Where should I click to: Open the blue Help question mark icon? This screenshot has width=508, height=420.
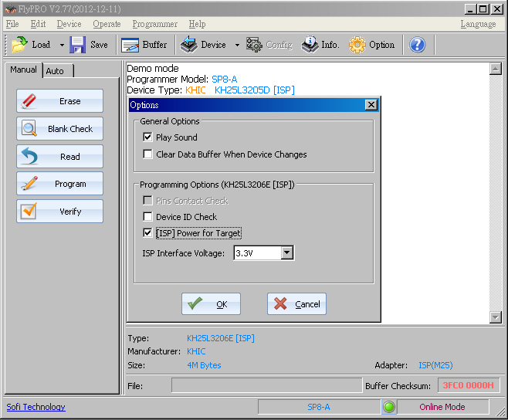(x=417, y=45)
